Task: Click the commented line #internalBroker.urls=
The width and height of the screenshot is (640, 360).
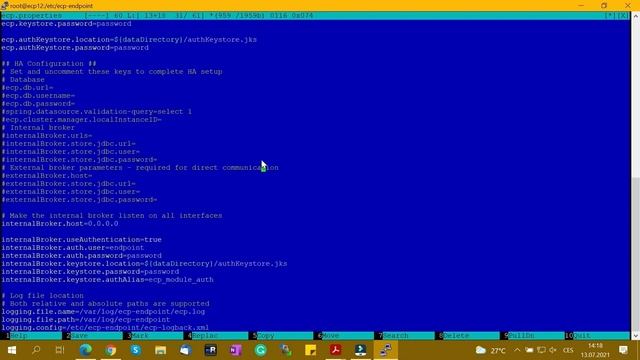Action: [47, 136]
